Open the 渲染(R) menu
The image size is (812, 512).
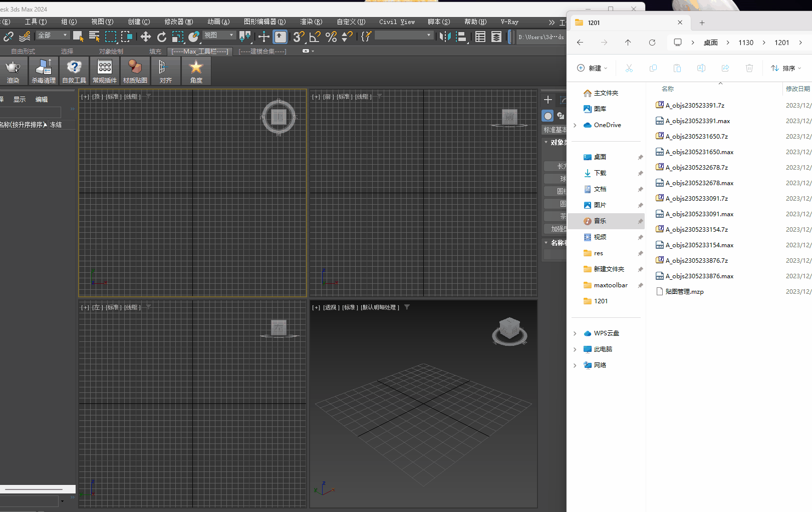[311, 22]
